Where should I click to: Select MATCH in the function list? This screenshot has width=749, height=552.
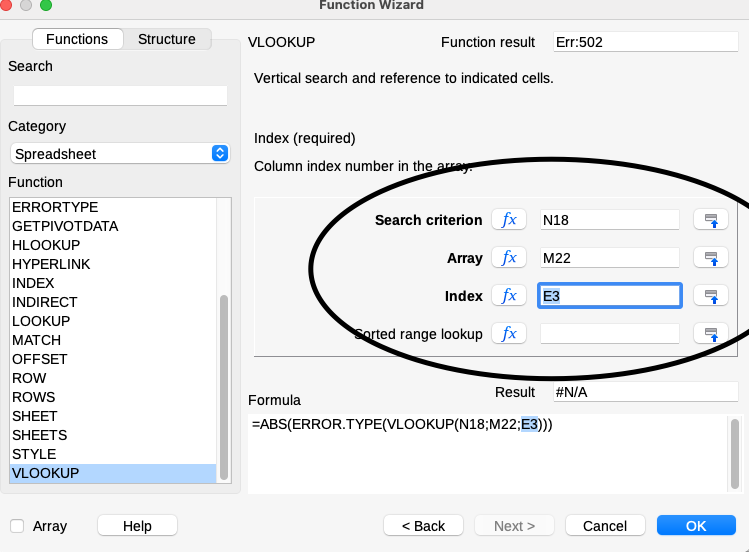pyautogui.click(x=36, y=340)
